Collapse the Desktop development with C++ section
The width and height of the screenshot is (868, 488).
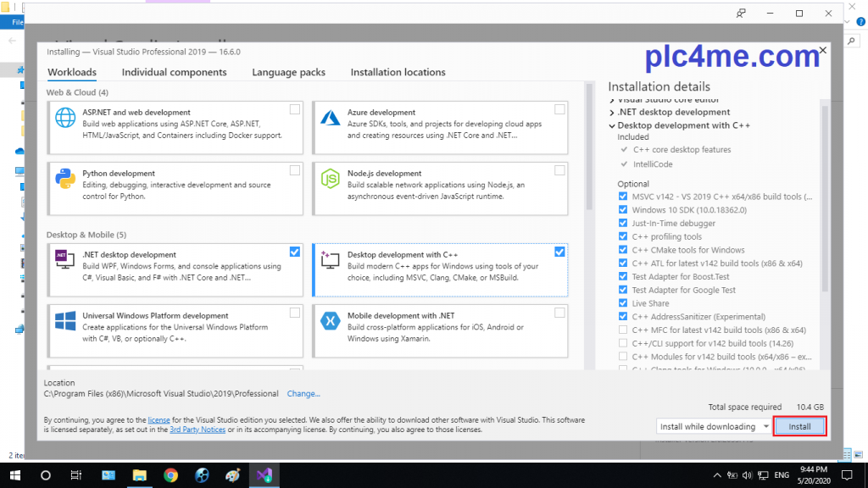coord(612,125)
